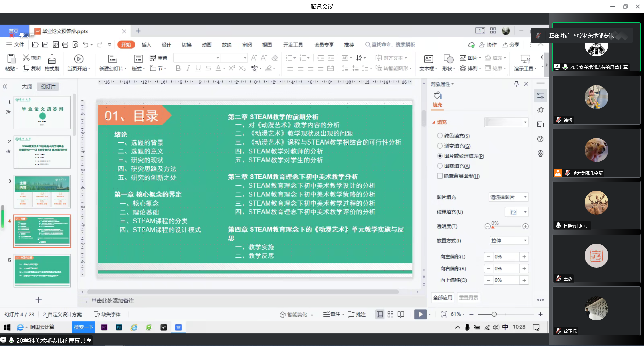Open the 请选择图片 picture fill dropdown

[x=508, y=197]
